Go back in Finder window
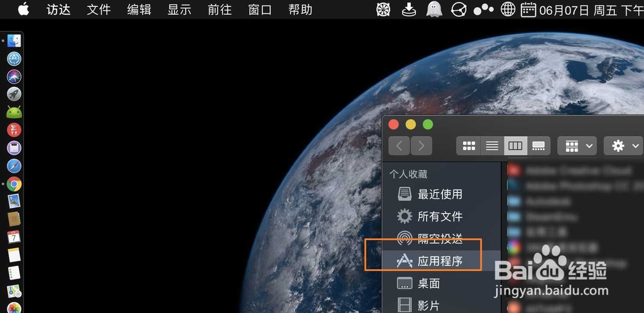The image size is (644, 313). (x=399, y=146)
